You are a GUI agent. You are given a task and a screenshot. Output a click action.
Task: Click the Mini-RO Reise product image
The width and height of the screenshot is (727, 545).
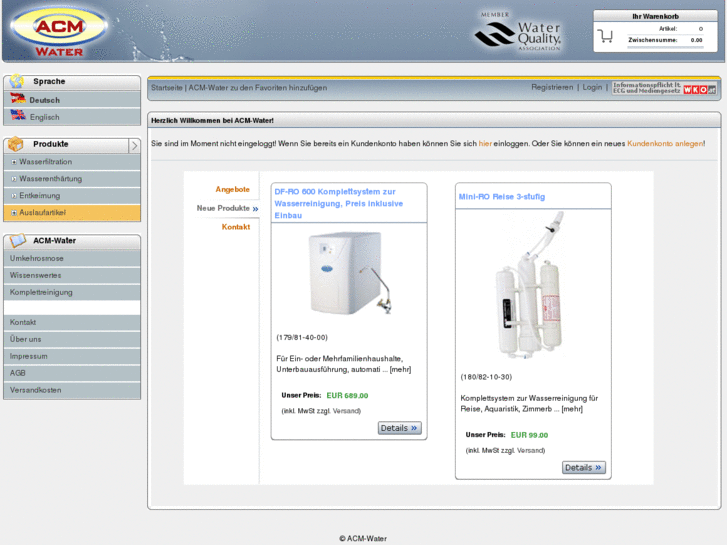click(x=532, y=285)
